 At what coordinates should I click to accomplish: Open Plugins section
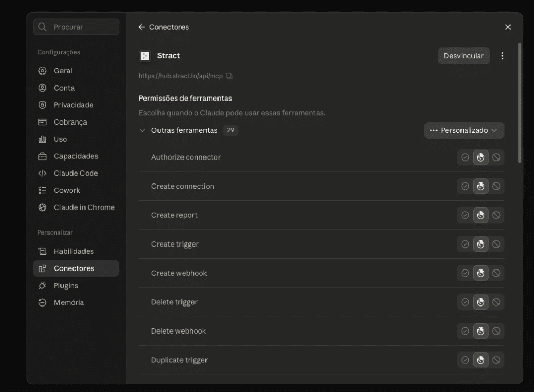(x=76, y=286)
